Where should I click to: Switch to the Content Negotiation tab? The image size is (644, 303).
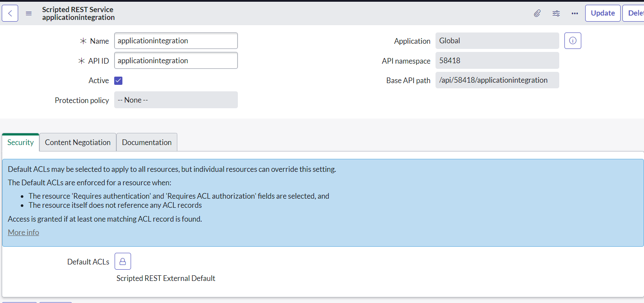pos(77,142)
